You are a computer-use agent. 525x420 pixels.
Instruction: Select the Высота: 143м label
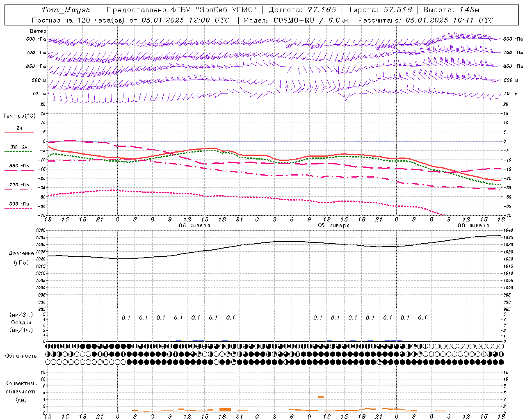coord(451,10)
